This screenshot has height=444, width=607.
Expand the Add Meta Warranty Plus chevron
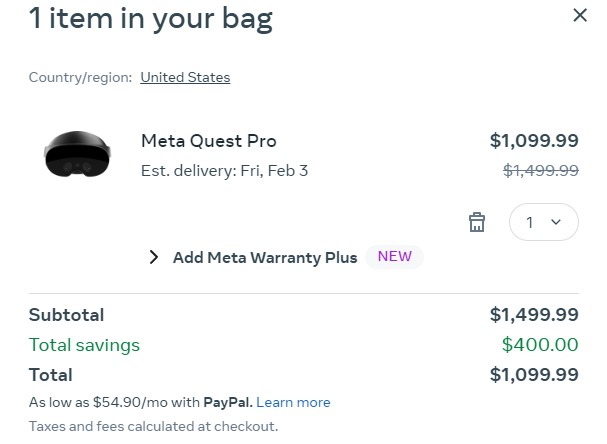pos(154,257)
